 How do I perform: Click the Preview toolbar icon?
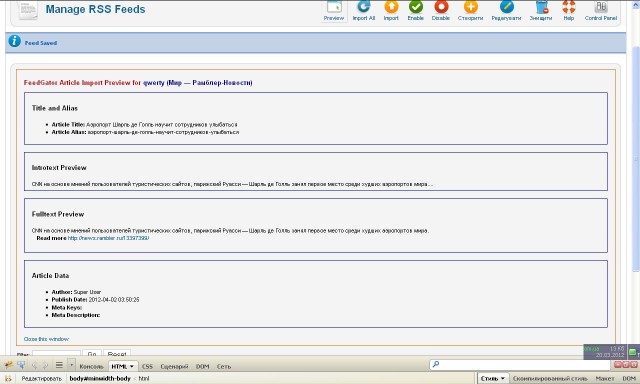pos(334,7)
